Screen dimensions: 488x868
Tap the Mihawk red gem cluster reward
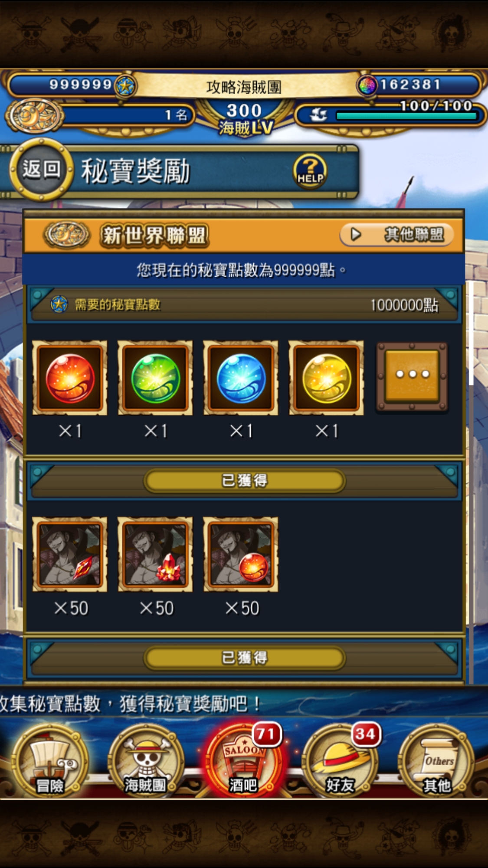click(155, 554)
